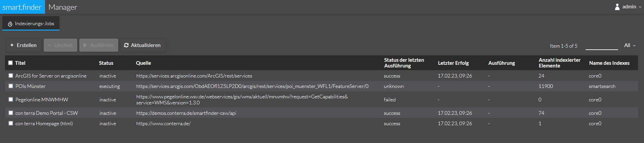Toggle the select-all checkbox beside Titel

coord(10,63)
